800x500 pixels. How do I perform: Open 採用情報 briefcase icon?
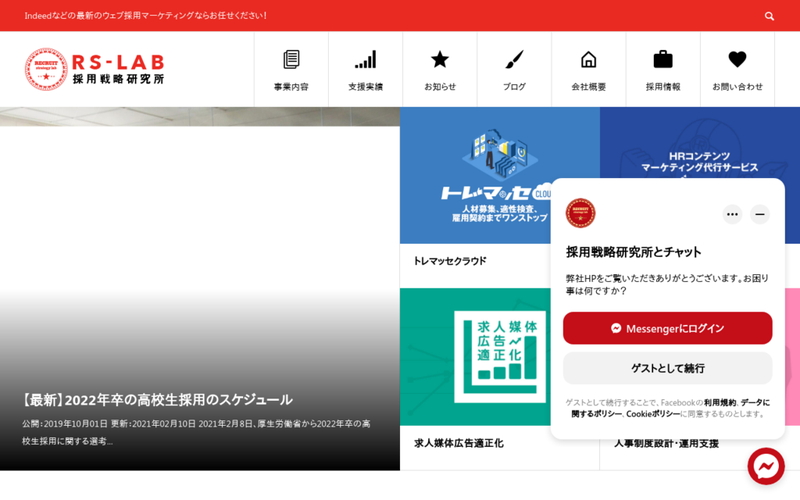coord(662,60)
